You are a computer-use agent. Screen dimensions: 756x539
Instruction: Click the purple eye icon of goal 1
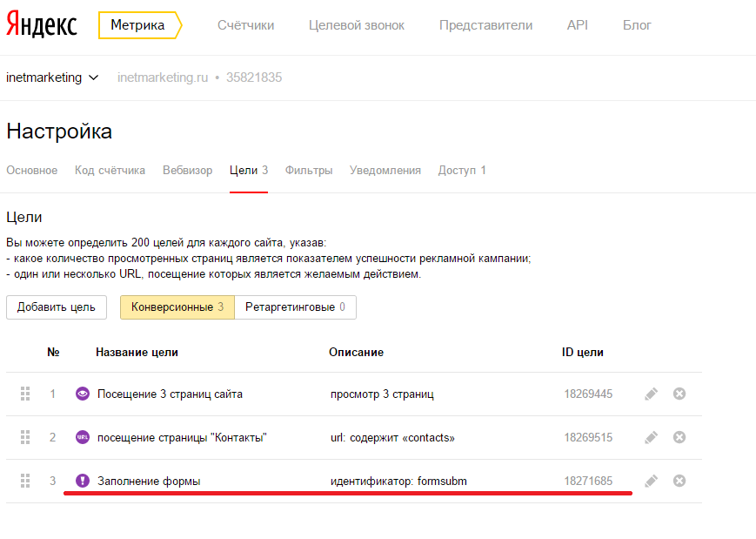(x=83, y=394)
